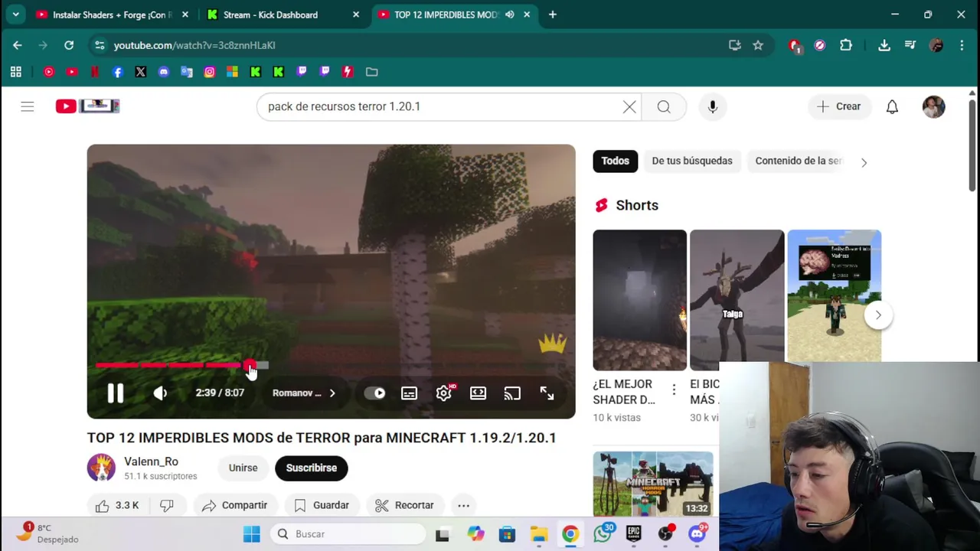Toggle subtitles on the video player

tap(409, 393)
